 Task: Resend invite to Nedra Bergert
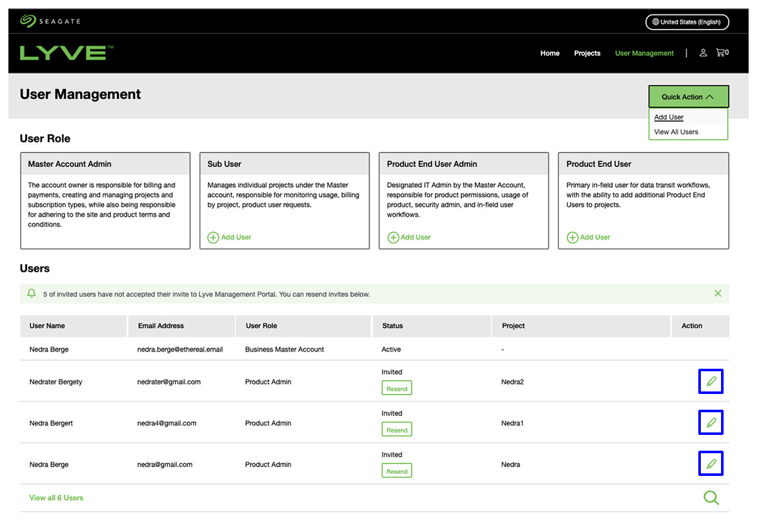397,430
